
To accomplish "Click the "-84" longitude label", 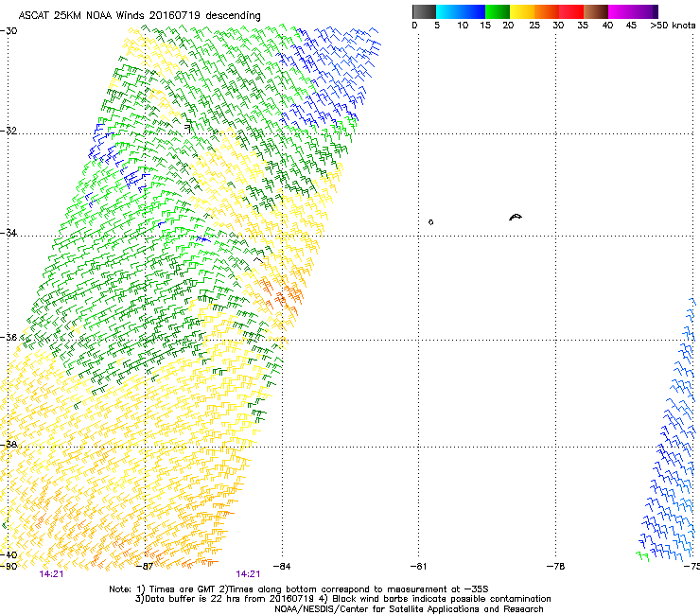I will 282,567.
